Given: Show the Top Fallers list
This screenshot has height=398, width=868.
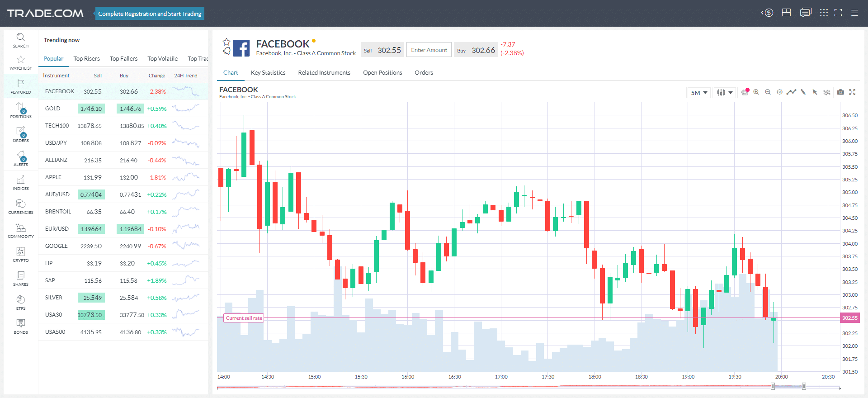Looking at the screenshot, I should [x=123, y=59].
